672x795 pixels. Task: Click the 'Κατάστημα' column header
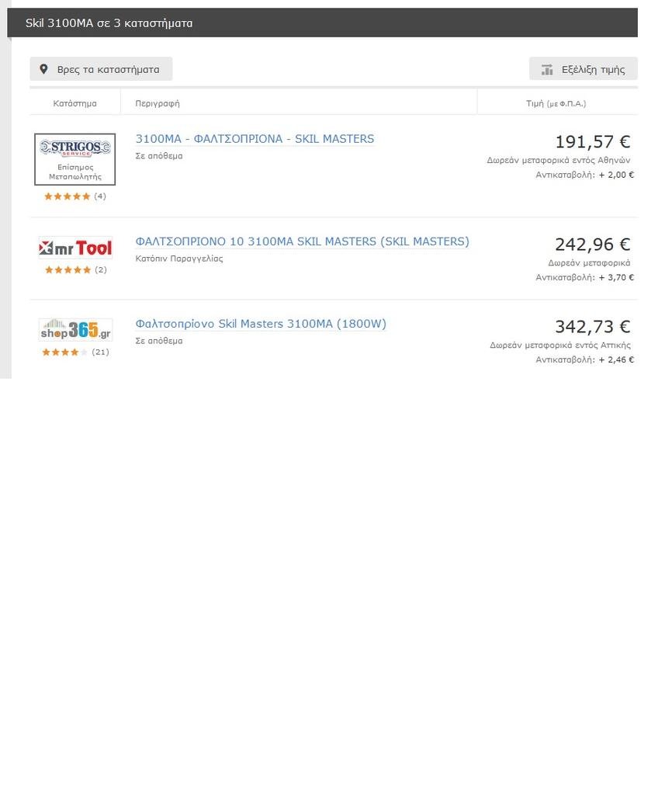point(75,103)
